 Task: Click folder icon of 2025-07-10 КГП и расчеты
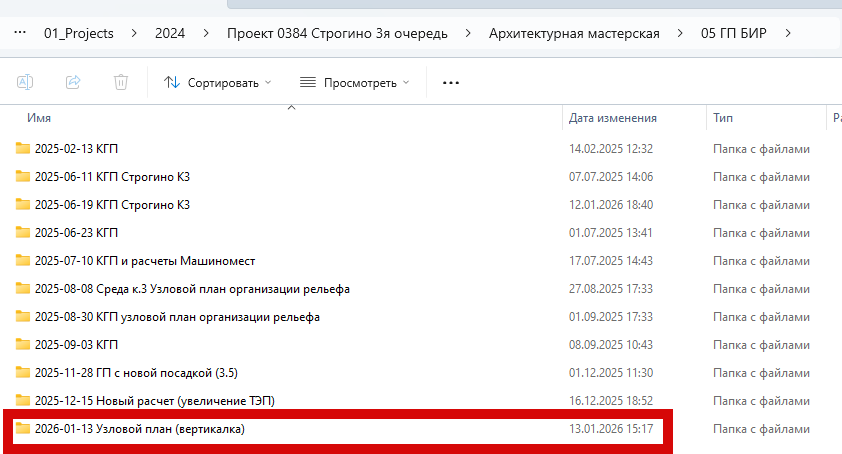(x=23, y=260)
